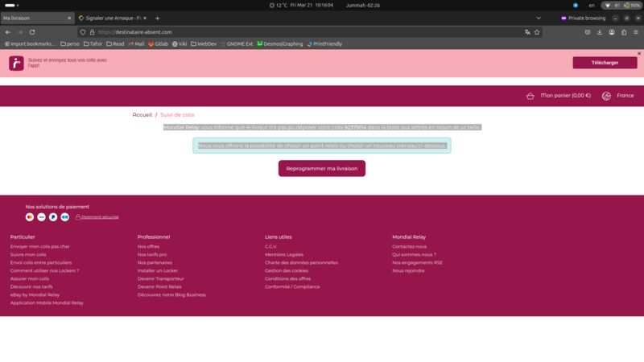Reload the current page
Screen dimensions: 644x362
pos(32,32)
